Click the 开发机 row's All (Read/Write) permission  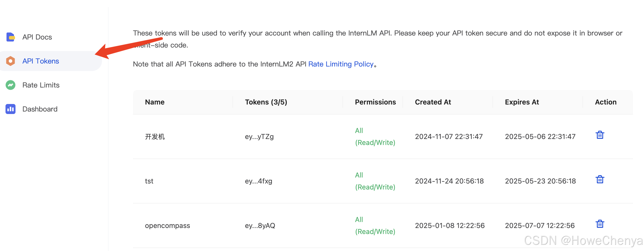coord(375,136)
